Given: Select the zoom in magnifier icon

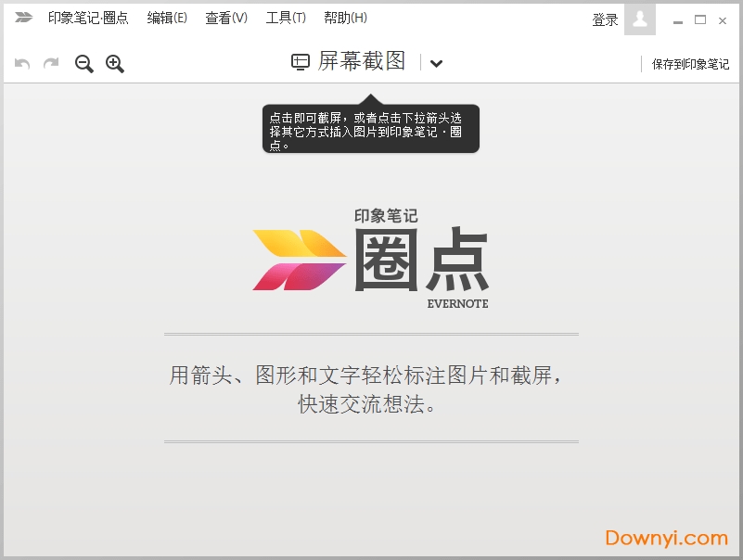Looking at the screenshot, I should (114, 64).
